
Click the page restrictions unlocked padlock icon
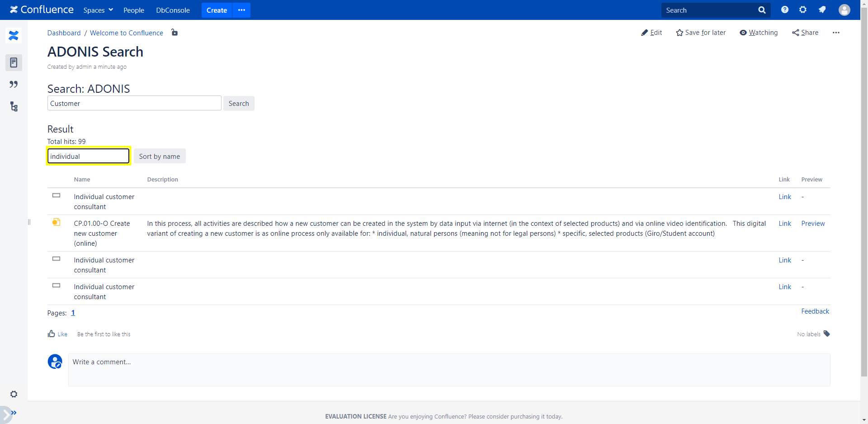tap(175, 33)
